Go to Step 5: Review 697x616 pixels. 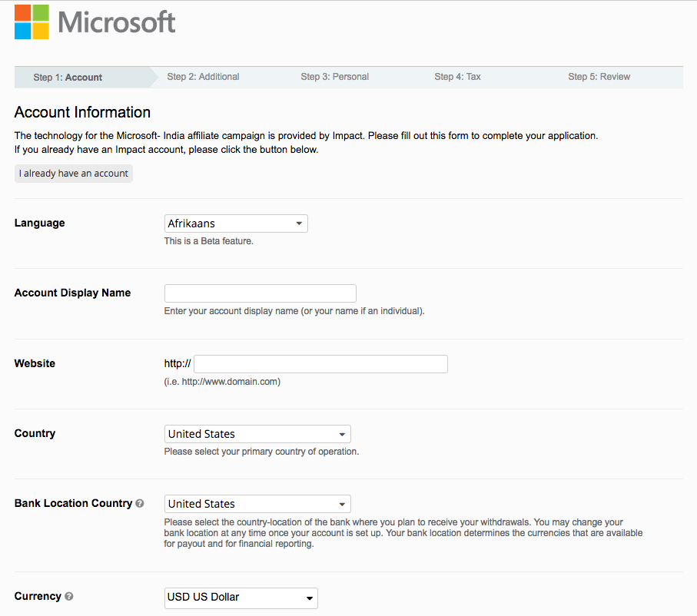point(599,77)
